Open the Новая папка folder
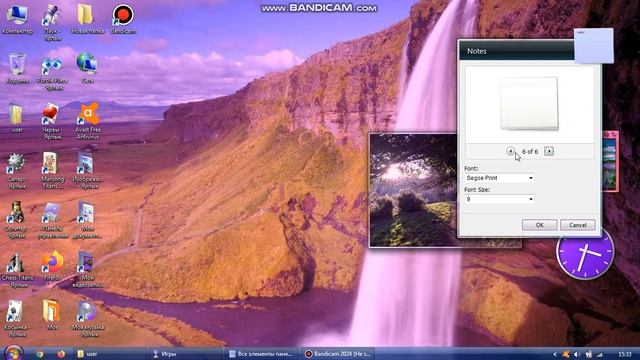The height and width of the screenshot is (360, 640). [87, 18]
